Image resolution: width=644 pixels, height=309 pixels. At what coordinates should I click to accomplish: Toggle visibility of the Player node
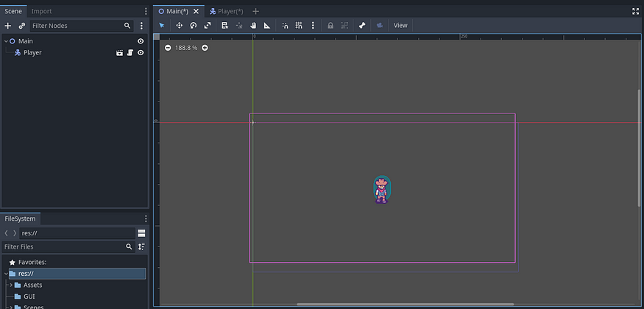141,53
